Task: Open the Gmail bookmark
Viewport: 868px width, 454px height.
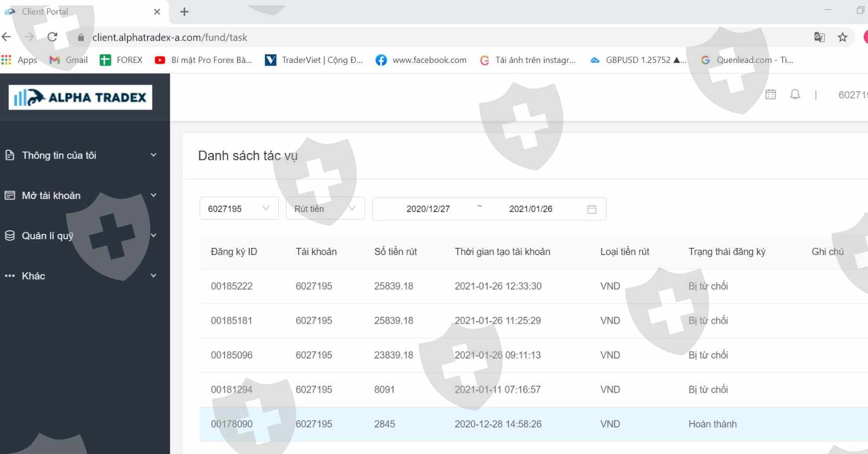Action: [x=69, y=60]
